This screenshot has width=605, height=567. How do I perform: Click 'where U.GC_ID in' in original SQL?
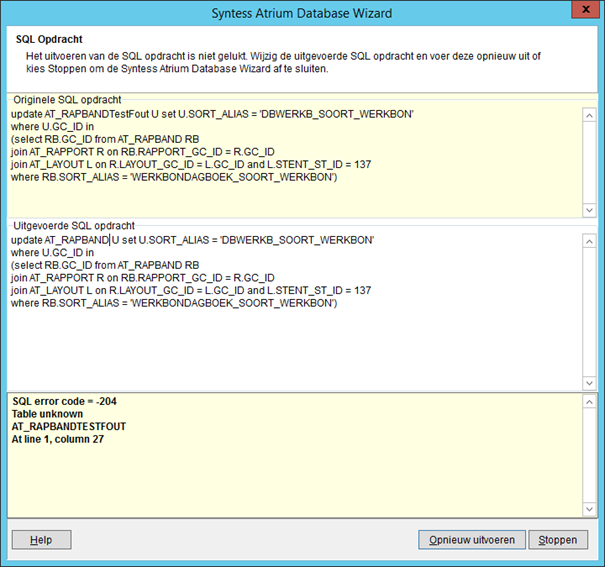tap(52, 127)
